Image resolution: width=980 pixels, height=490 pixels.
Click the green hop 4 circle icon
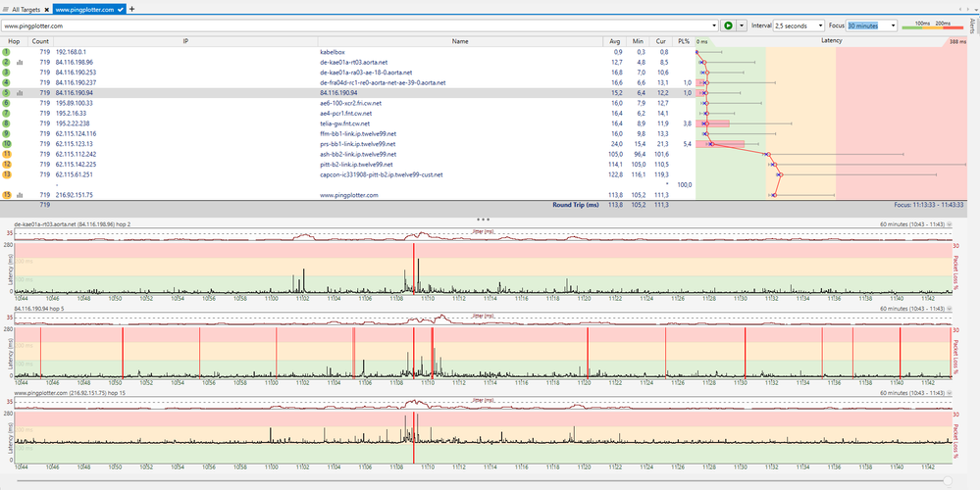pos(6,82)
